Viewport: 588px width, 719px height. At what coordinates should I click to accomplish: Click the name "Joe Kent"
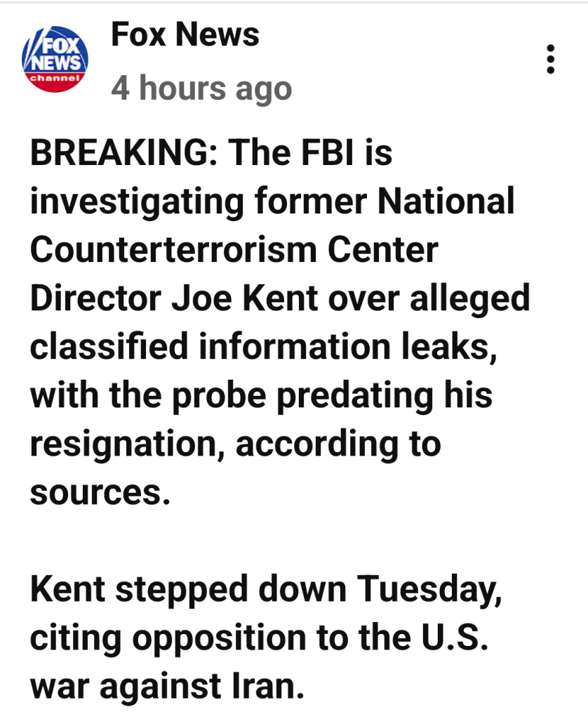(248, 298)
